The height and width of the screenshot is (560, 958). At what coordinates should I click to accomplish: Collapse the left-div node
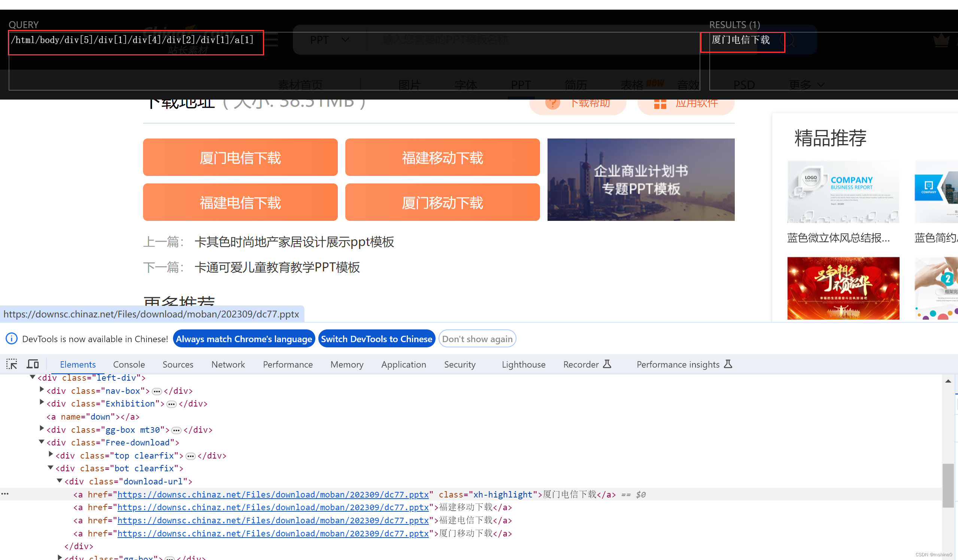tap(33, 377)
